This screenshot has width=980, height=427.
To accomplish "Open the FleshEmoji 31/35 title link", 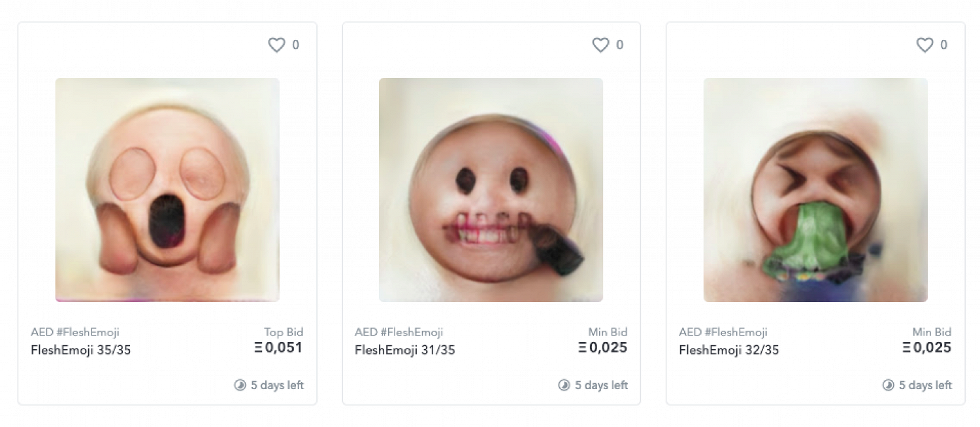I will pos(404,350).
